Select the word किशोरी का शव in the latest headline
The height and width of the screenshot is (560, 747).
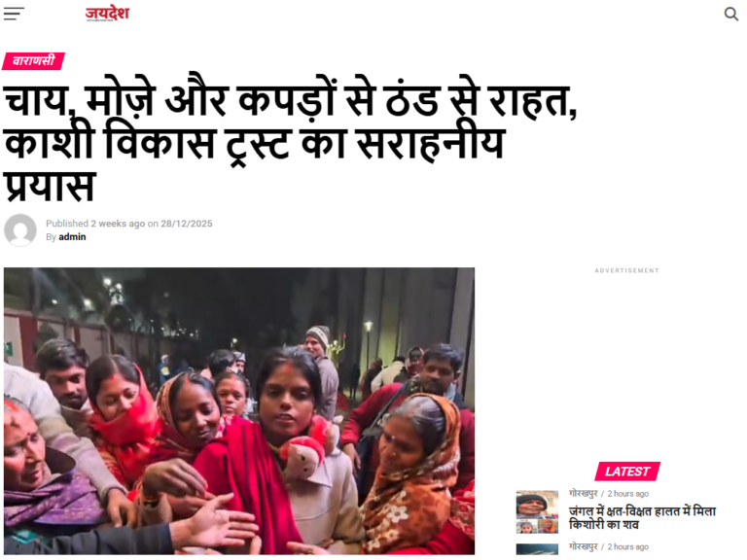(x=604, y=525)
